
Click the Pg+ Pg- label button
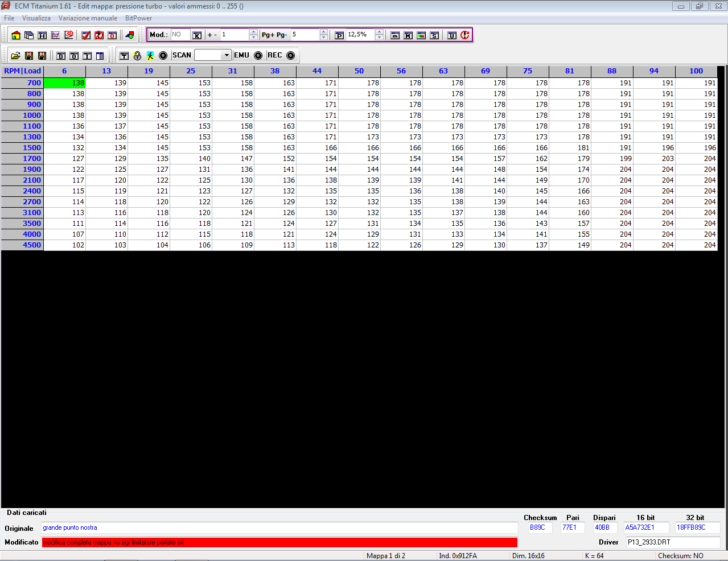274,35
